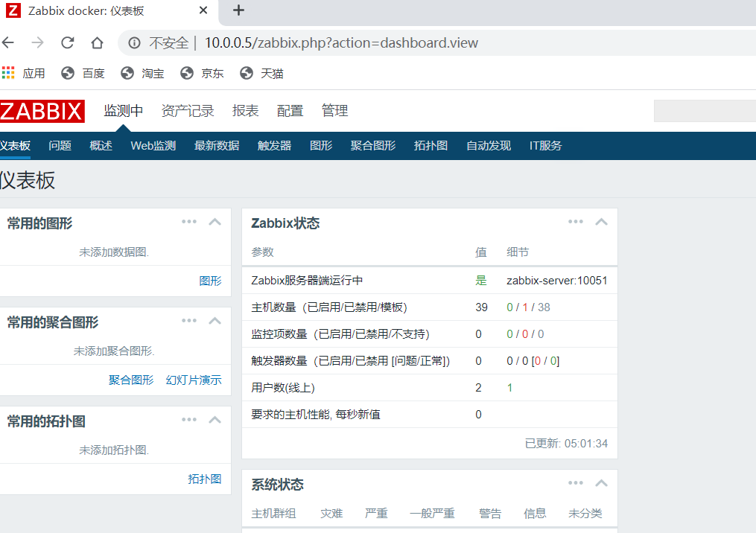The height and width of the screenshot is (533, 756).
Task: Reload the page with the refresh icon
Action: coord(68,43)
